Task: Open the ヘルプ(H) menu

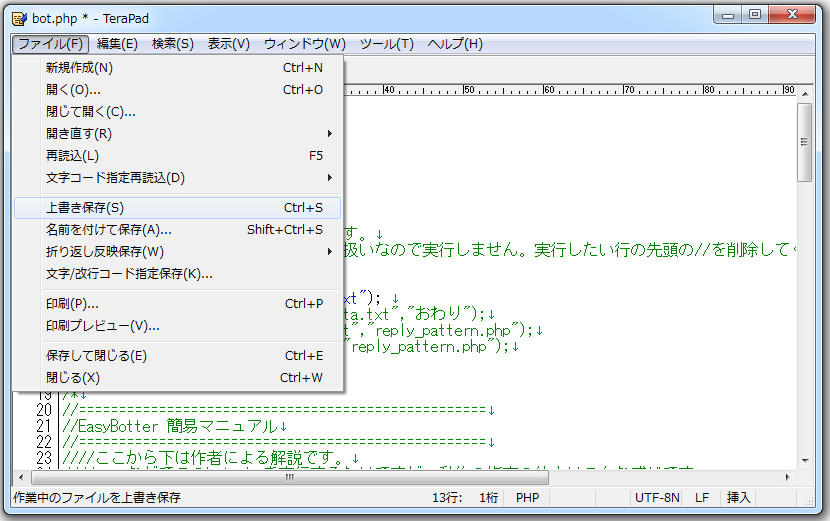Action: click(x=455, y=44)
